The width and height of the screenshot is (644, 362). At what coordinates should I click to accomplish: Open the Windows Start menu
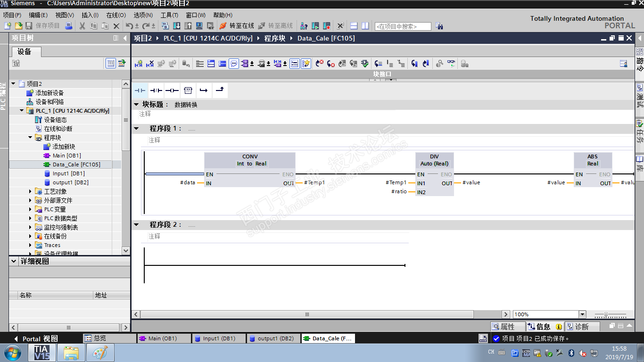point(13,353)
